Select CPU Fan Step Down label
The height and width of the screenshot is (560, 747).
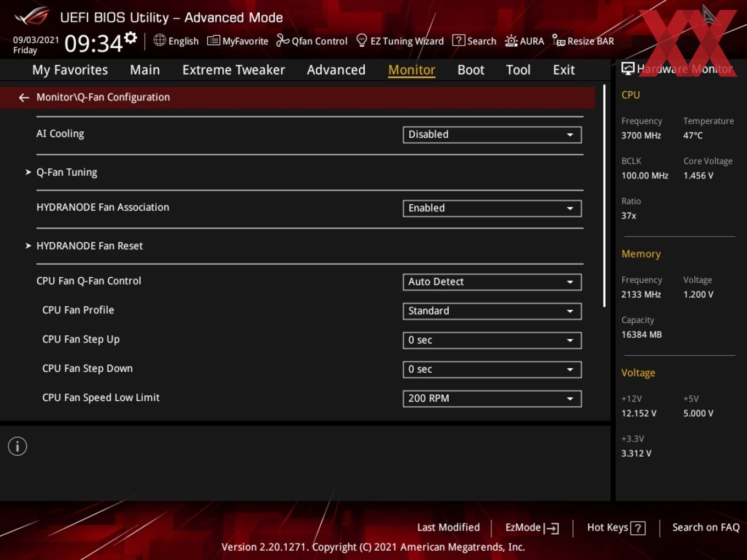click(x=87, y=368)
